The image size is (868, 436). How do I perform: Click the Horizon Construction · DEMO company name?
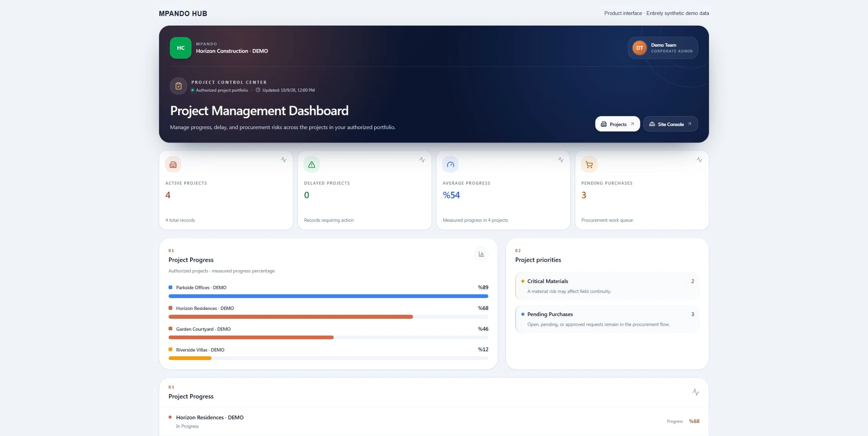232,51
